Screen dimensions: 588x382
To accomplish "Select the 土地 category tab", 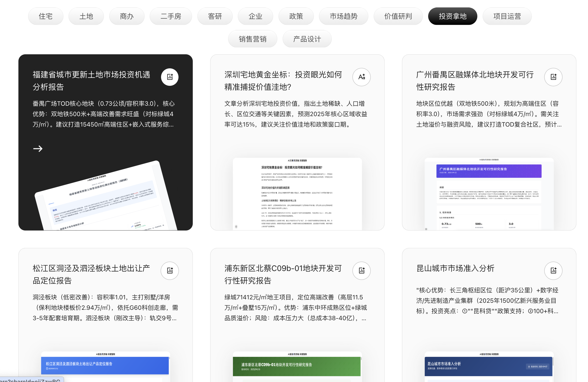I will click(86, 16).
